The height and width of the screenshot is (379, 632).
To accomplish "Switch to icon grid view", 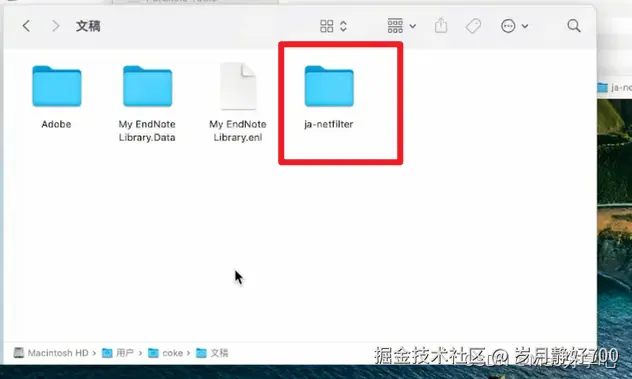I will pos(326,26).
